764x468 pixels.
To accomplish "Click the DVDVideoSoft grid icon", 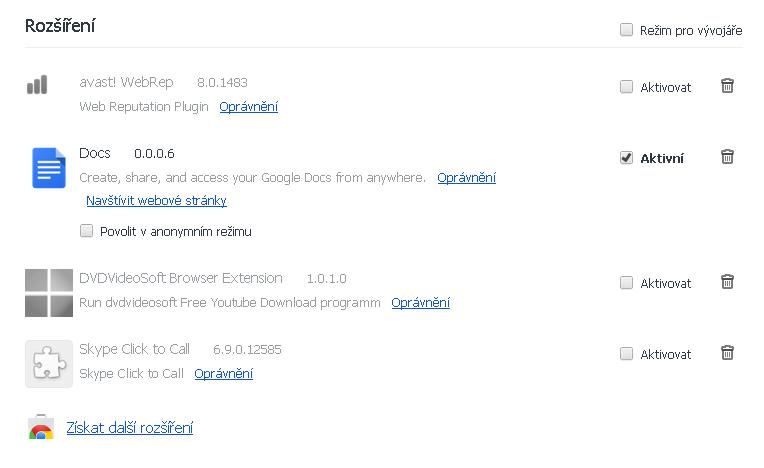I will coord(48,293).
